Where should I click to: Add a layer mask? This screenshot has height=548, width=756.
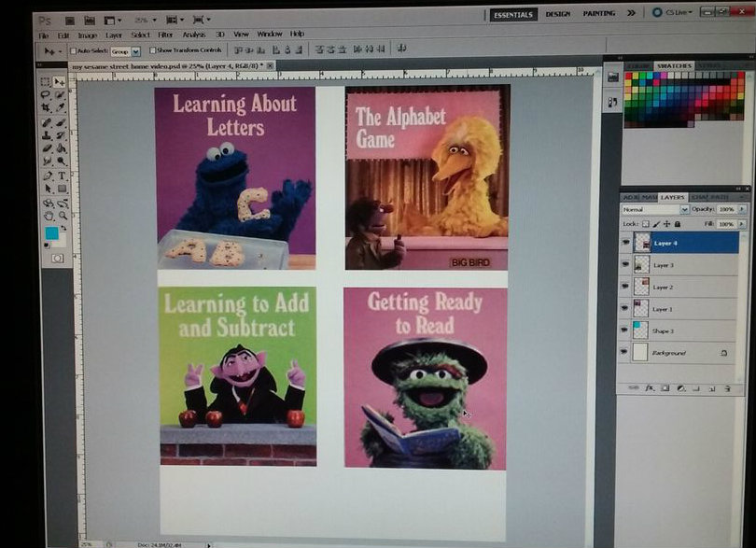click(x=665, y=387)
